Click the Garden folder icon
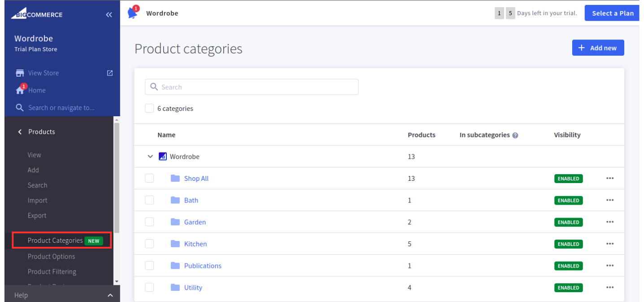Viewport: 644px width, 302px height. coord(175,222)
